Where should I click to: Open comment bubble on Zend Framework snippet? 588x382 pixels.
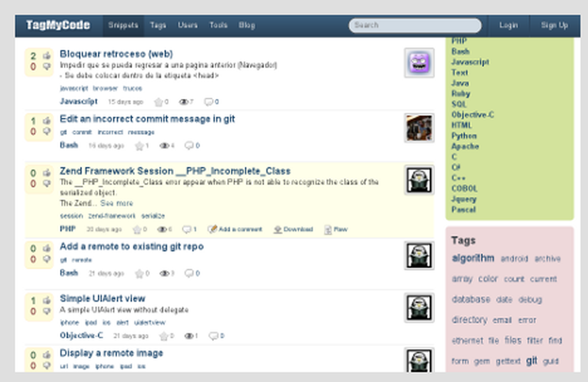pyautogui.click(x=186, y=230)
